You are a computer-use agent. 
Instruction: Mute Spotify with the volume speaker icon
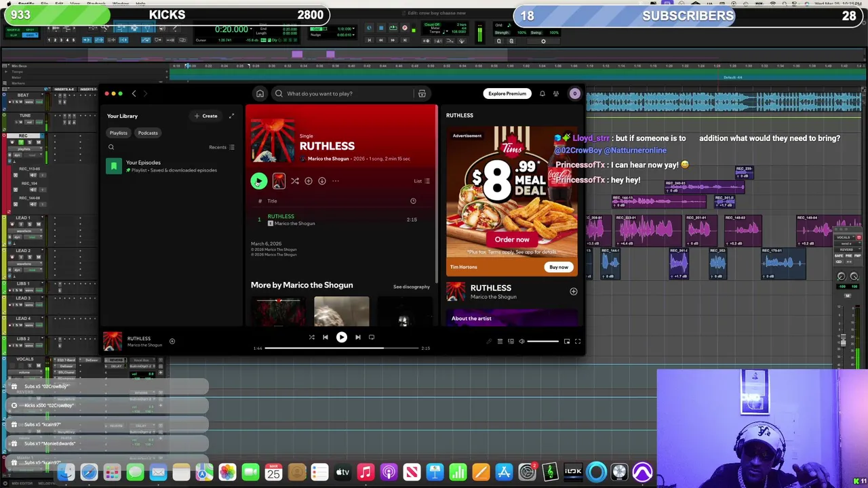pyautogui.click(x=521, y=342)
